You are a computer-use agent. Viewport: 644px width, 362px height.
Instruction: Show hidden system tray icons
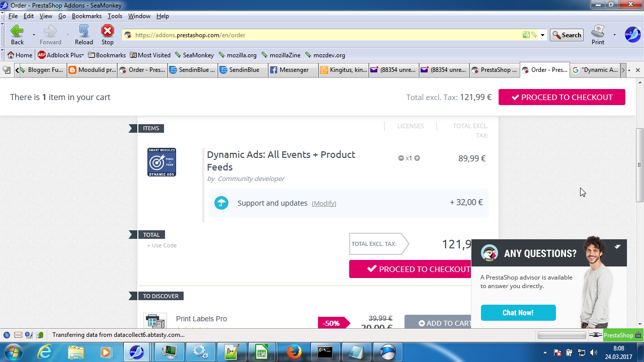tap(545, 352)
